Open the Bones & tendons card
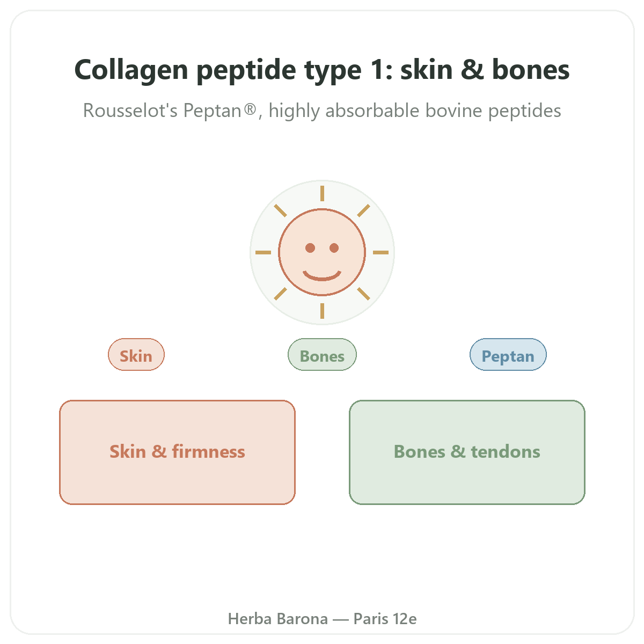Screen dimensions: 644x644 pos(467,452)
